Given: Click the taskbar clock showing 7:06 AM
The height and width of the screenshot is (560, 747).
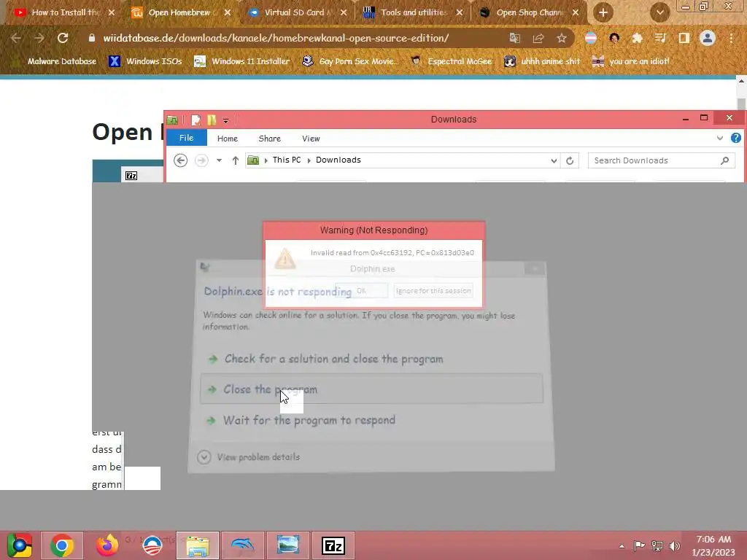Looking at the screenshot, I should click(x=713, y=545).
